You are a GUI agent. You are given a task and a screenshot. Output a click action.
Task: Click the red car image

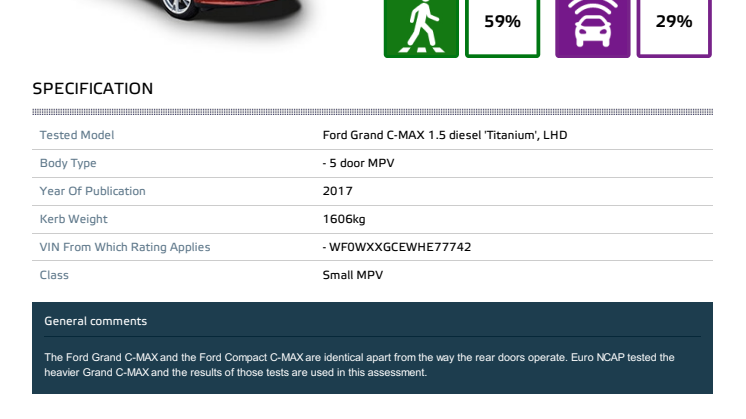point(190,14)
